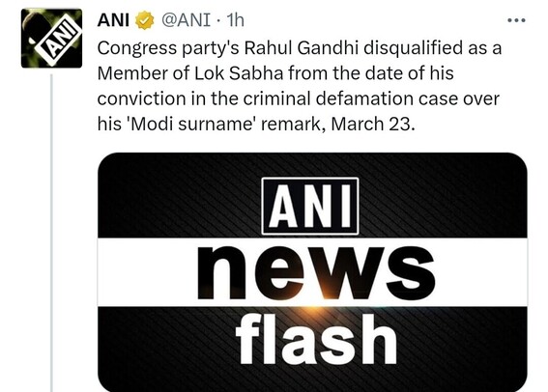Click the boxed ANI logo inside the image
The width and height of the screenshot is (548, 392).
(310, 207)
